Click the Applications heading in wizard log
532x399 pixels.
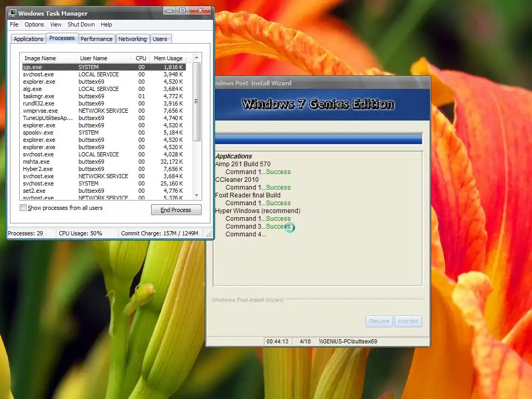coord(233,156)
